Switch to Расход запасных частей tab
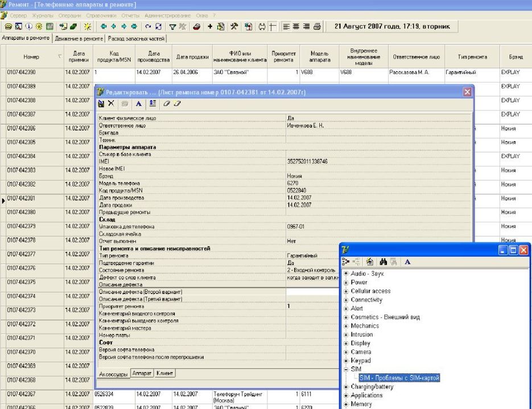This screenshot has height=409, width=532. 136,39
